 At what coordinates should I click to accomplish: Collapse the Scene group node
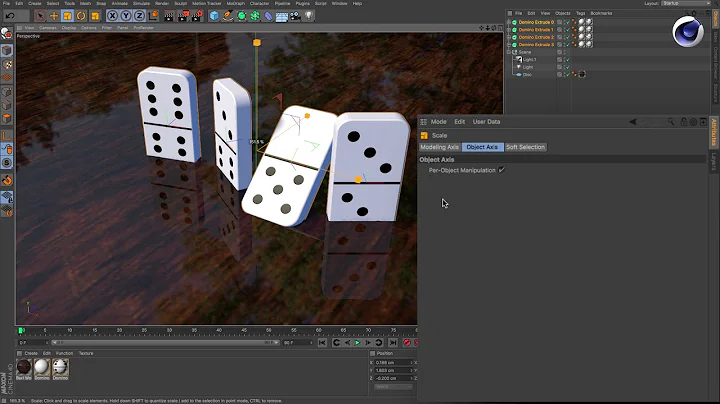(509, 52)
